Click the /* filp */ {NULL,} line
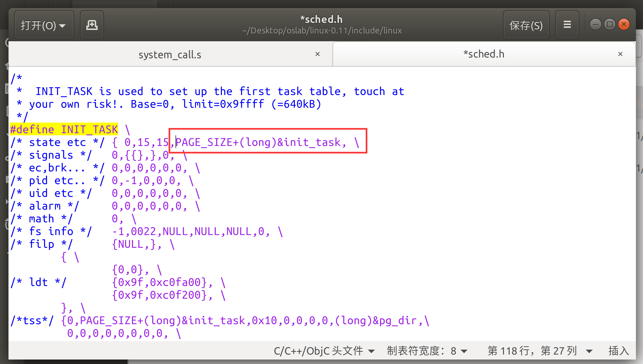Screen dimensions: 643x364 (92, 244)
